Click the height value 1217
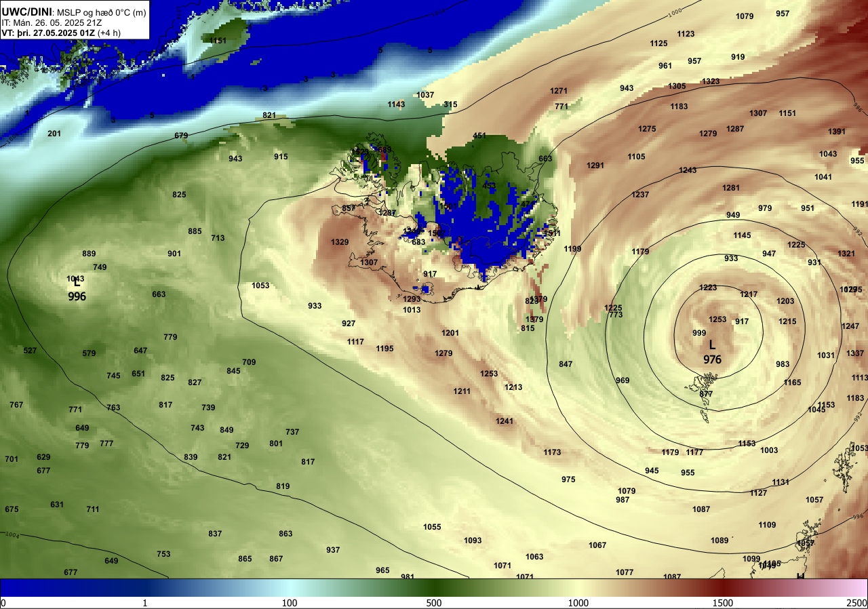 pos(749,294)
